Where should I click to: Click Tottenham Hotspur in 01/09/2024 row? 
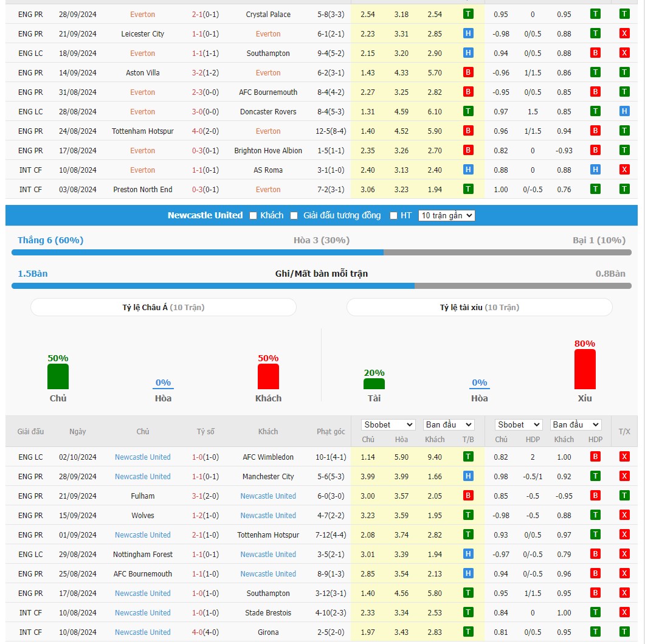tap(268, 535)
